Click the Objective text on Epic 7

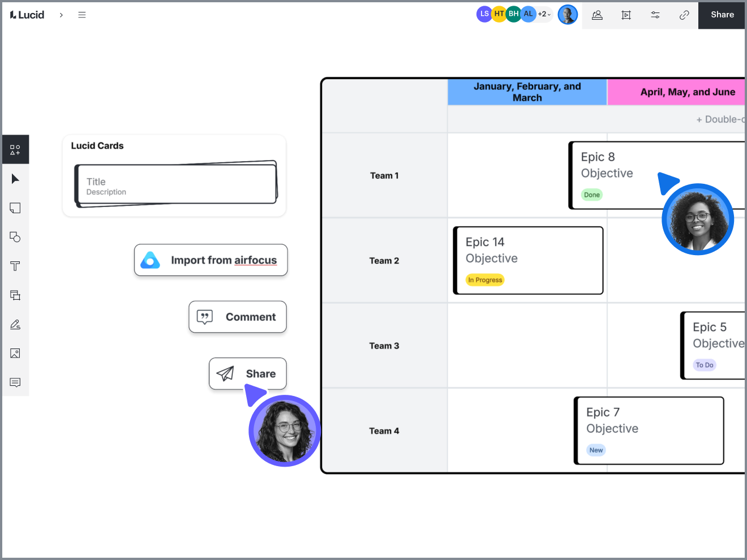click(612, 429)
